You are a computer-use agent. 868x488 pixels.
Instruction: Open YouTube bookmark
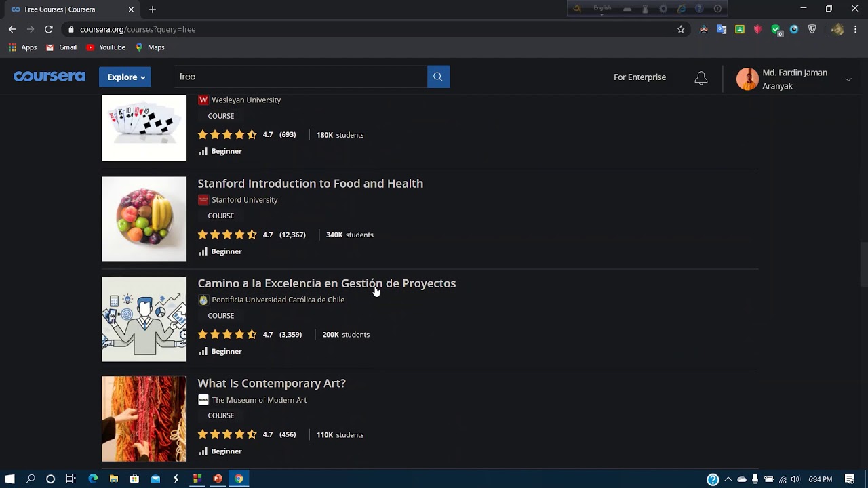coord(106,47)
